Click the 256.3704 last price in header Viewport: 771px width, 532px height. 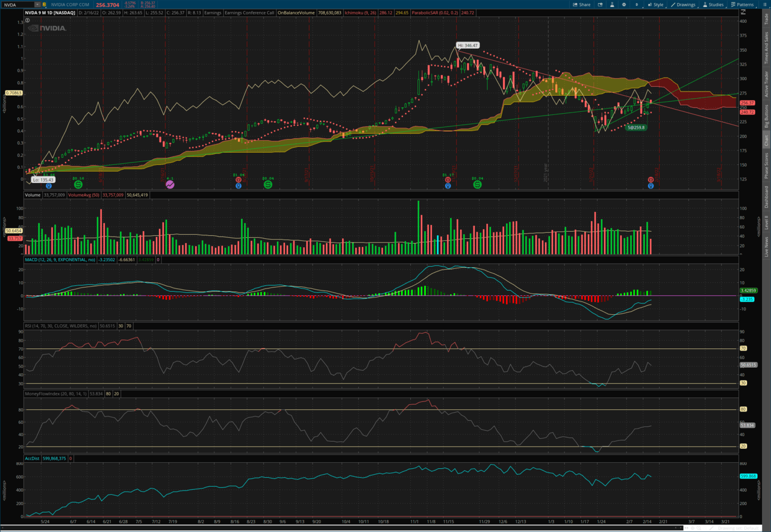[x=107, y=5]
